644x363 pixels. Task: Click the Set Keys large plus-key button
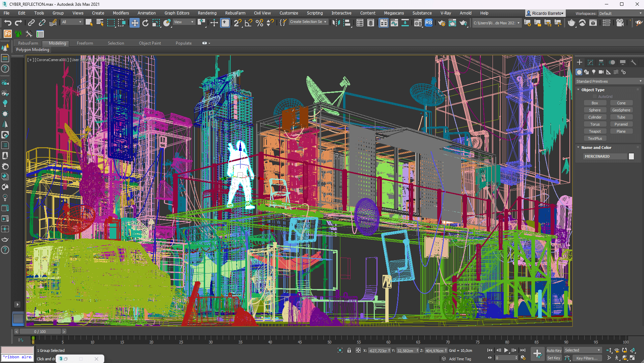pos(537,354)
